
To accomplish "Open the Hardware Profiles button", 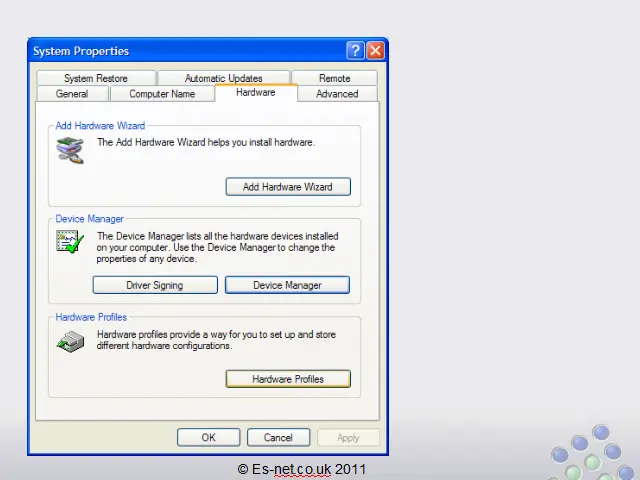I will pos(288,379).
